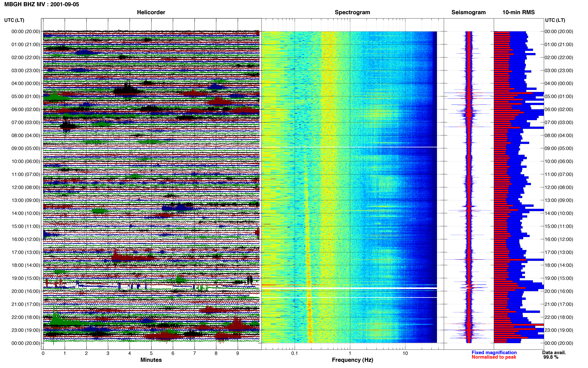Click the 'Data avail.' label

click(554, 352)
